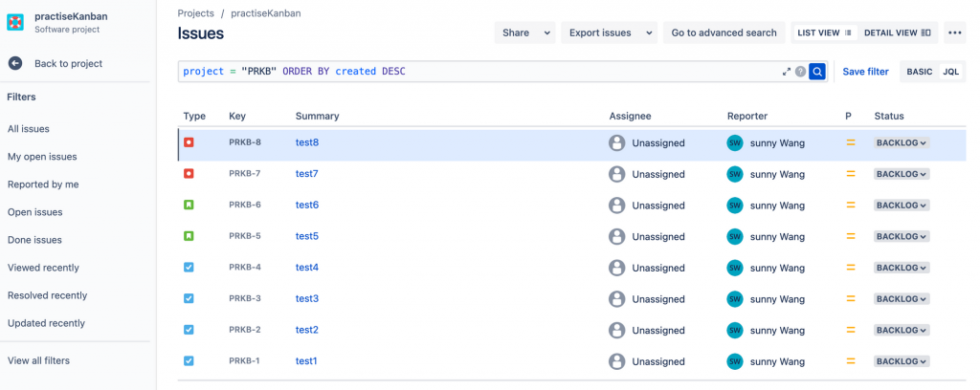Open the three-dots more actions menu
Screen dimensions: 980x390
(954, 32)
